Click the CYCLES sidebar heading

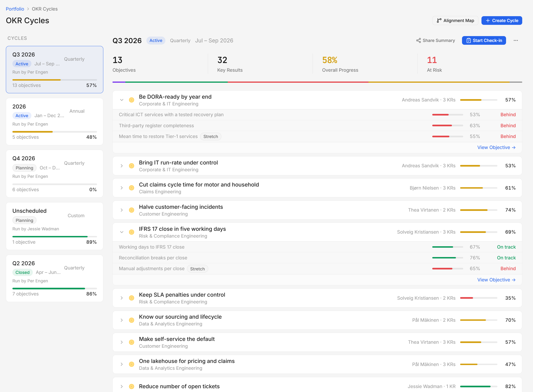pos(17,38)
